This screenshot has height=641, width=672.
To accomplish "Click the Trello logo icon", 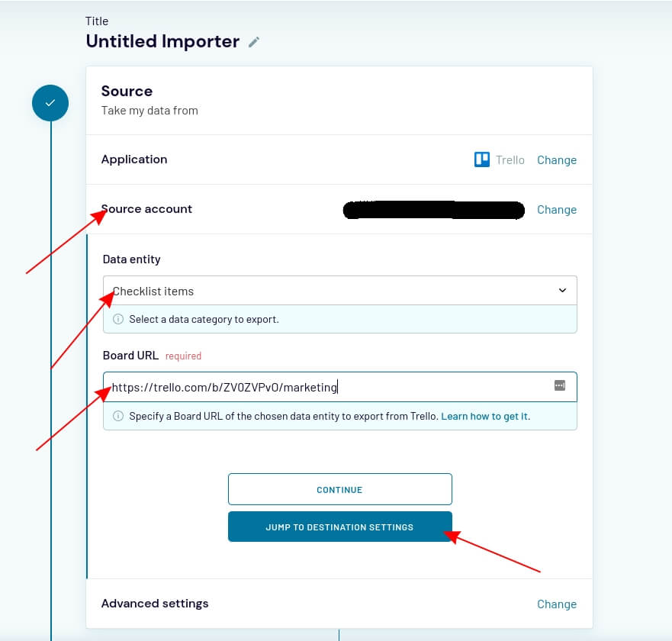I will (482, 159).
